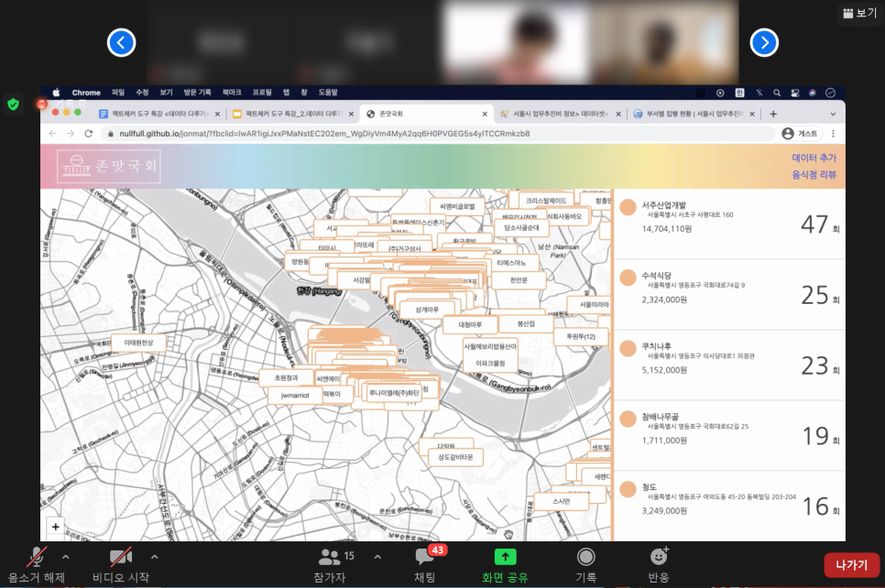The width and height of the screenshot is (885, 588).
Task: Open the 수정 menu
Action: pyautogui.click(x=142, y=93)
